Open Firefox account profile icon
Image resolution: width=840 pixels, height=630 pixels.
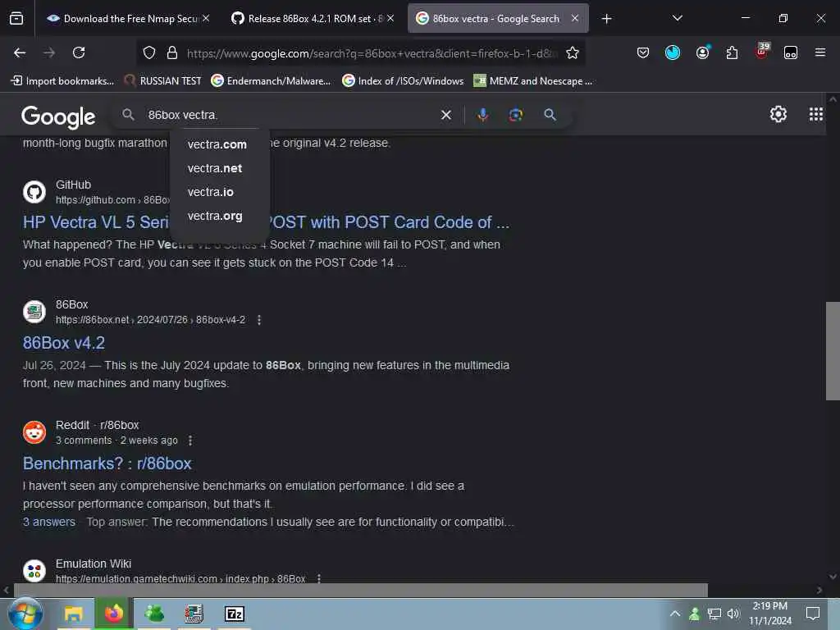coord(702,52)
